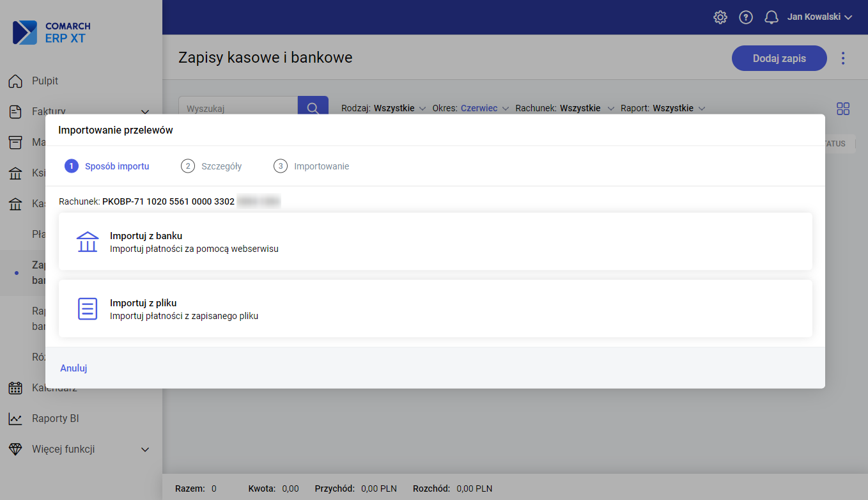This screenshot has height=500, width=868.
Task: Click the Comarch ERP XT logo
Action: tap(52, 33)
